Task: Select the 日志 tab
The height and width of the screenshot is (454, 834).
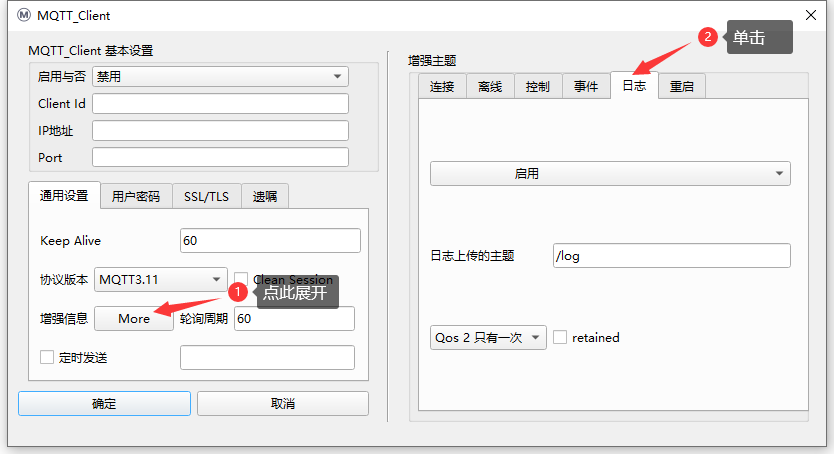Action: coord(634,85)
